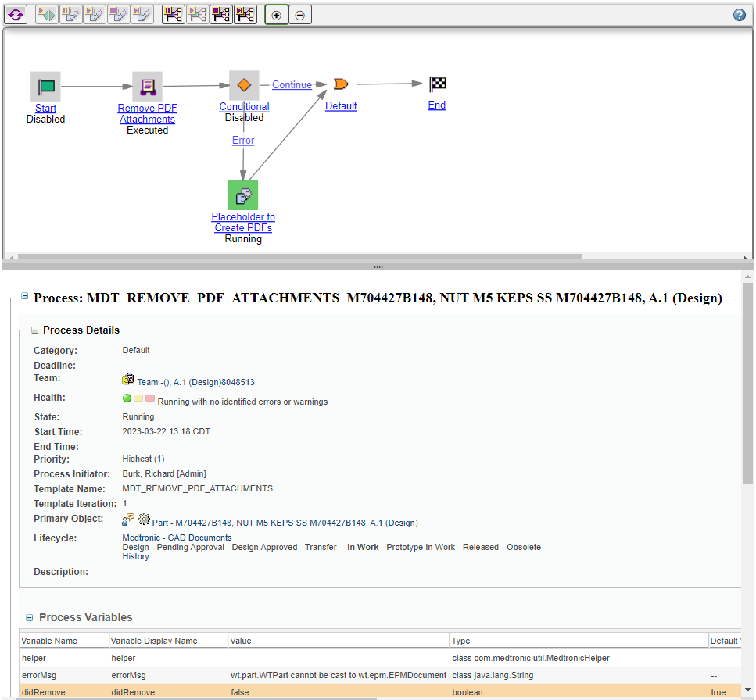
Task: Click the Conditional diamond node
Action: 243,85
